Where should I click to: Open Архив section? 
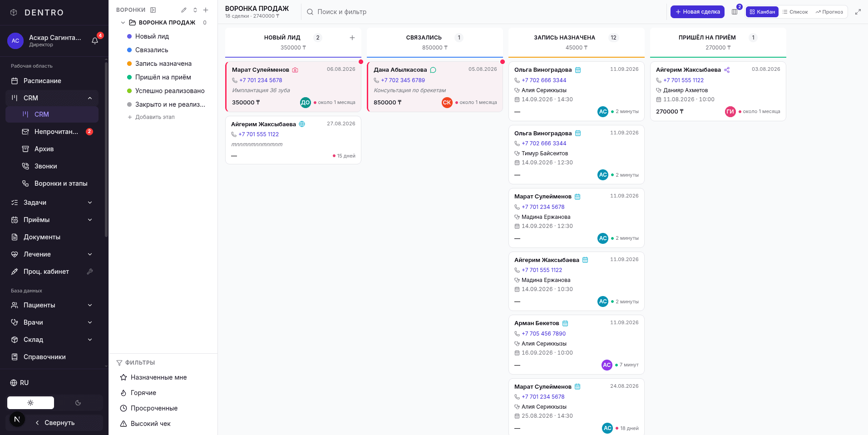(x=52, y=149)
